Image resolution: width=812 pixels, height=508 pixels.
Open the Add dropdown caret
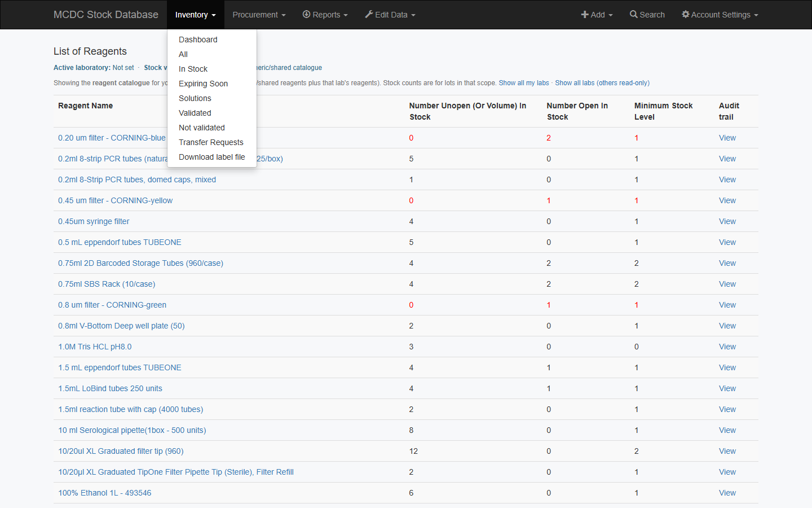pyautogui.click(x=611, y=15)
